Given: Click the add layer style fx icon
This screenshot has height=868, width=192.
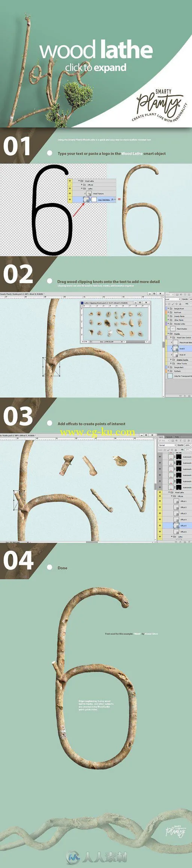Looking at the screenshot, I should pyautogui.click(x=185, y=396).
